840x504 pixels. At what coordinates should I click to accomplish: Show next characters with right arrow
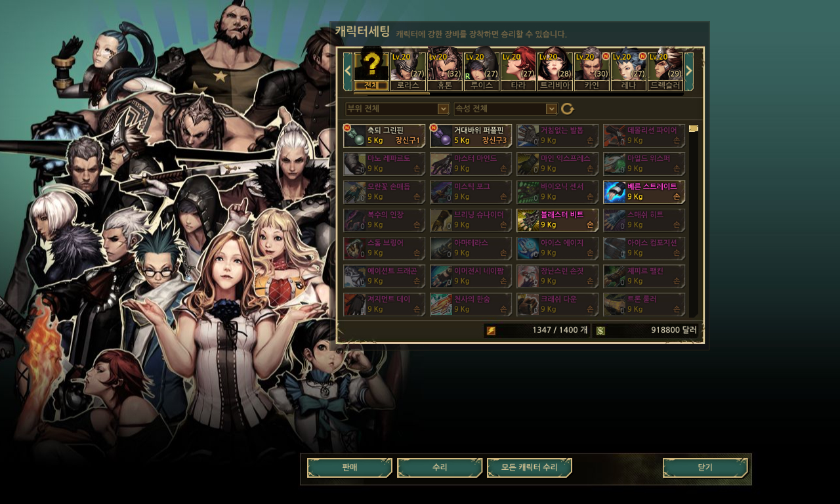(689, 72)
